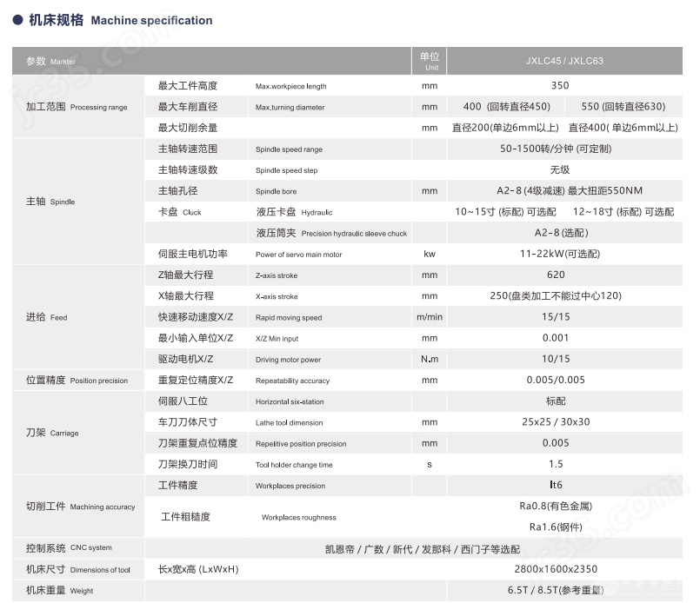Click the 'N.m' unit cell
Viewport: 700px width, 603px height.
[429, 359]
